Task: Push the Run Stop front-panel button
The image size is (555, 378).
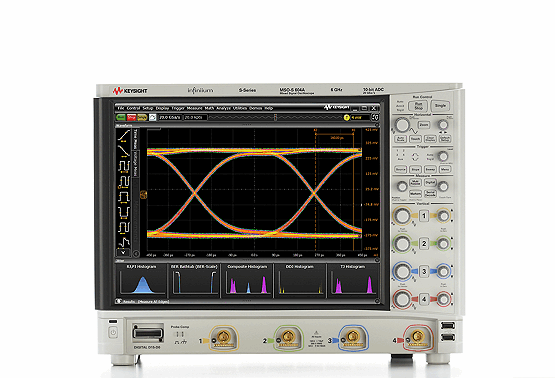Action: click(418, 106)
